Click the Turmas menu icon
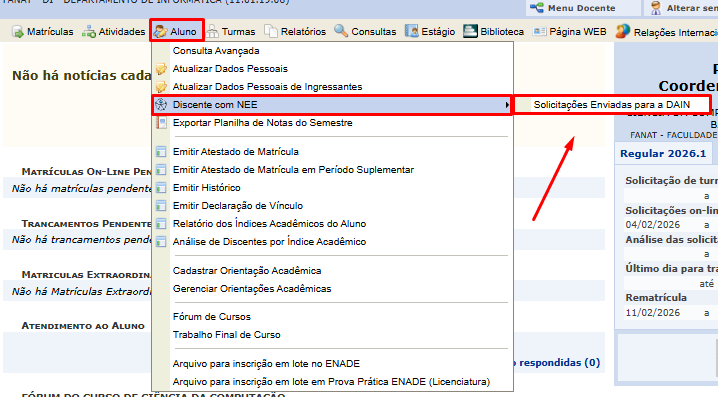718x397 pixels. pos(212,32)
